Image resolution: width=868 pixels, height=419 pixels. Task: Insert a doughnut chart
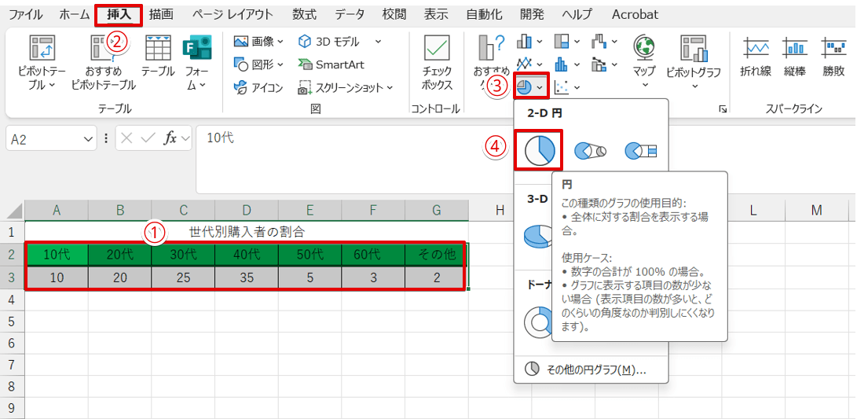point(537,321)
